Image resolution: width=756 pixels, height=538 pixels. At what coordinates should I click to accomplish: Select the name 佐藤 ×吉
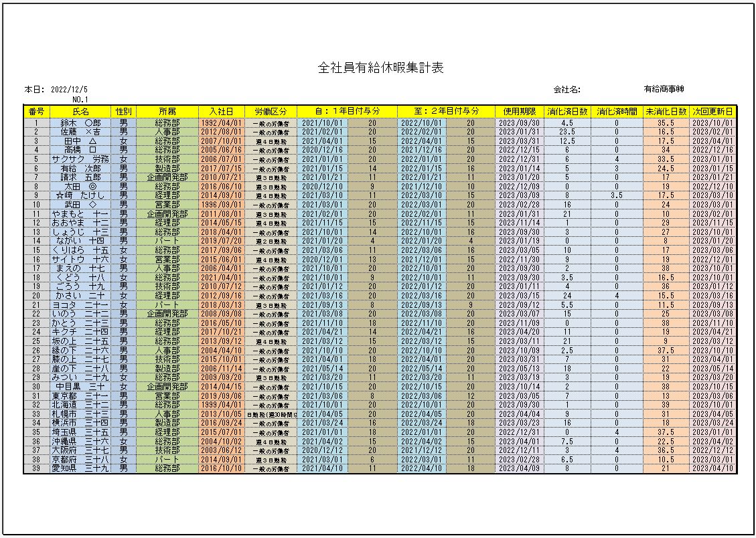tap(80, 132)
